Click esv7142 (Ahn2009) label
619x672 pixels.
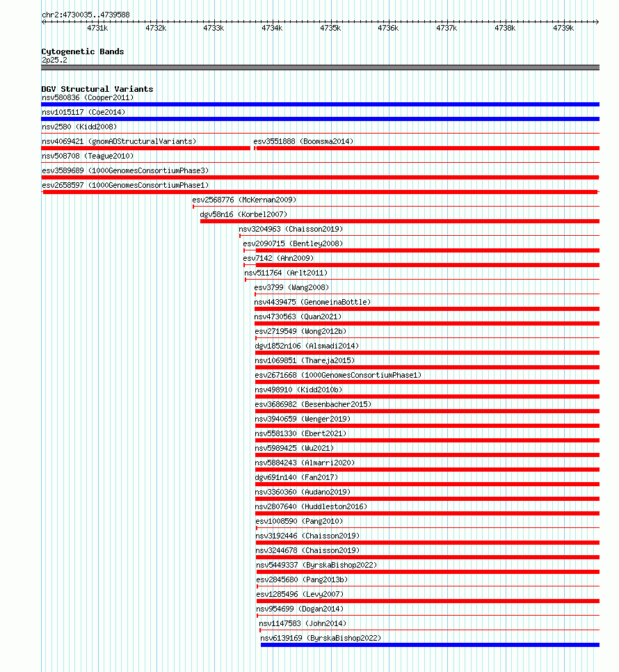coord(278,258)
